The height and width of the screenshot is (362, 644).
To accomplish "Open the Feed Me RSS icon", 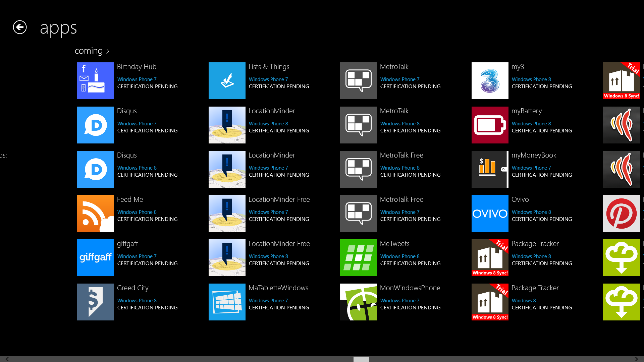I will coord(96,214).
